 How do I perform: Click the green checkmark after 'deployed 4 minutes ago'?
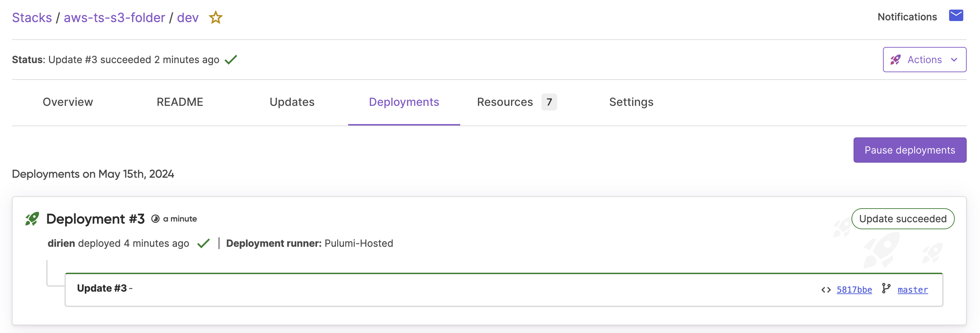tap(203, 243)
